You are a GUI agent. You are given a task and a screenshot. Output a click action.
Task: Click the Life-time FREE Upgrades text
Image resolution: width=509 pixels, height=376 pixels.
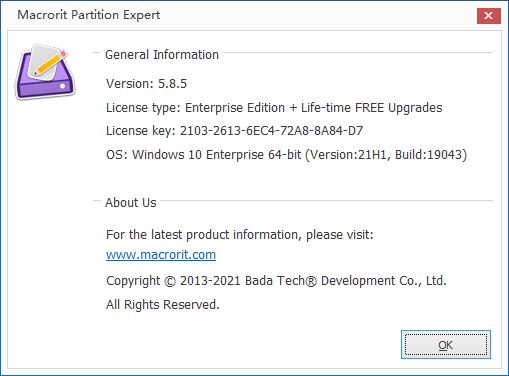(x=372, y=108)
